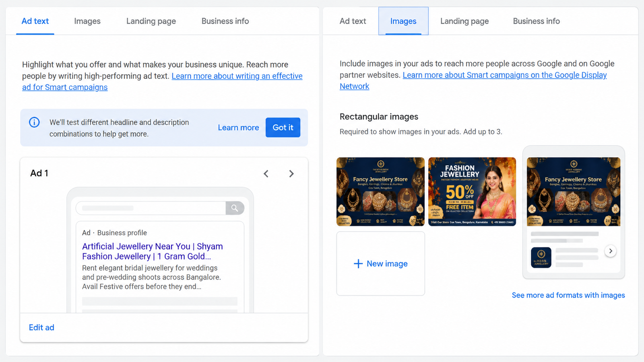Image resolution: width=644 pixels, height=362 pixels.
Task: Click the search field in ad preview
Action: [x=151, y=208]
